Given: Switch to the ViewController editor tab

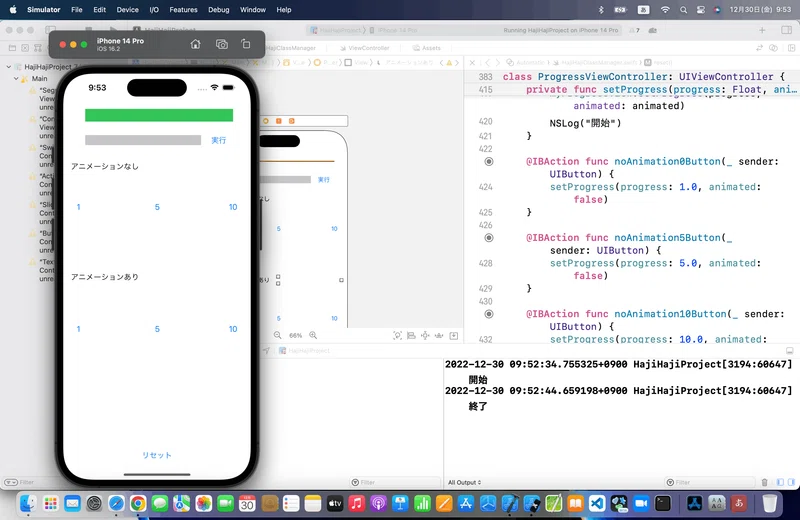Looking at the screenshot, I should pyautogui.click(x=364, y=48).
